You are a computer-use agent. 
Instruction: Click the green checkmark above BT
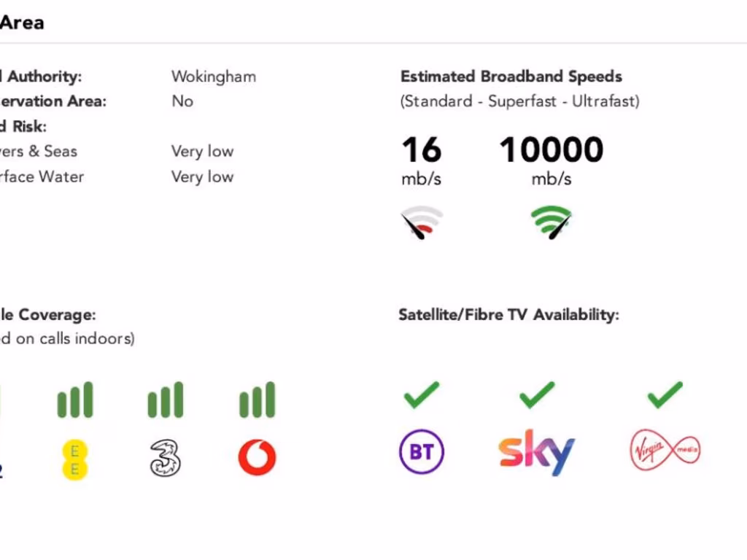tap(422, 394)
